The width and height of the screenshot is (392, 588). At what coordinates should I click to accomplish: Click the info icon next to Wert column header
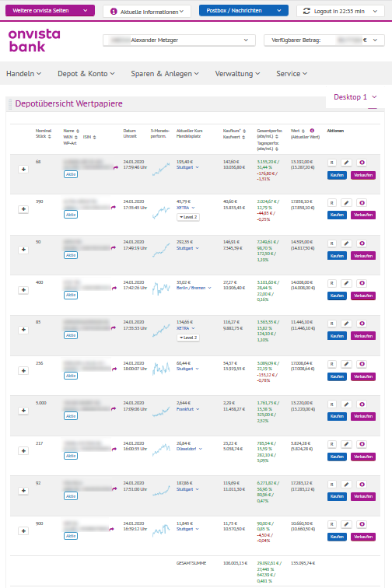pos(312,131)
